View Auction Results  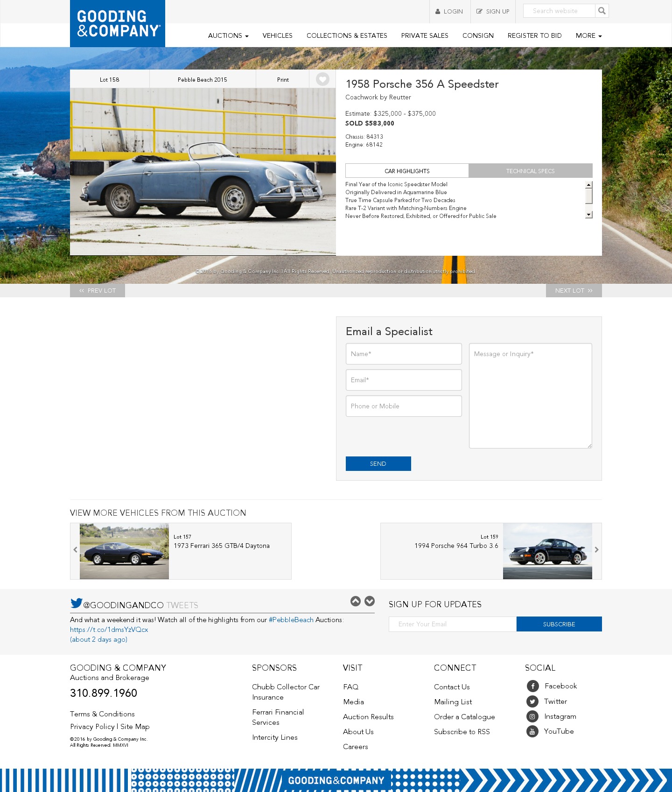368,717
